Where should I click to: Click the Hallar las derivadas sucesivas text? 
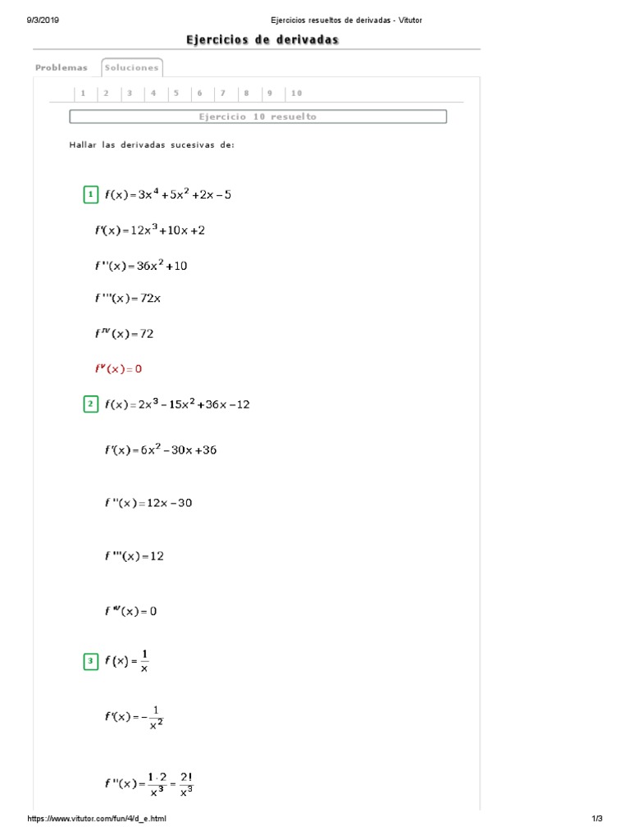[152, 145]
